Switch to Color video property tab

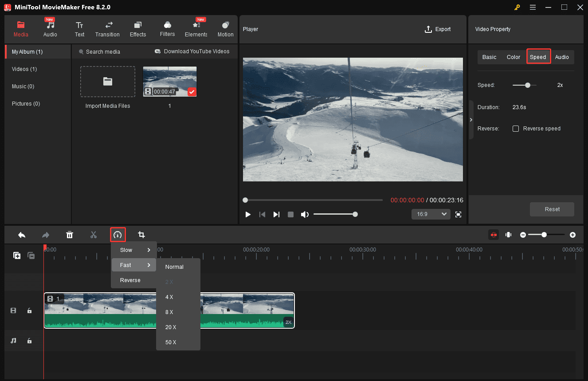click(x=514, y=57)
